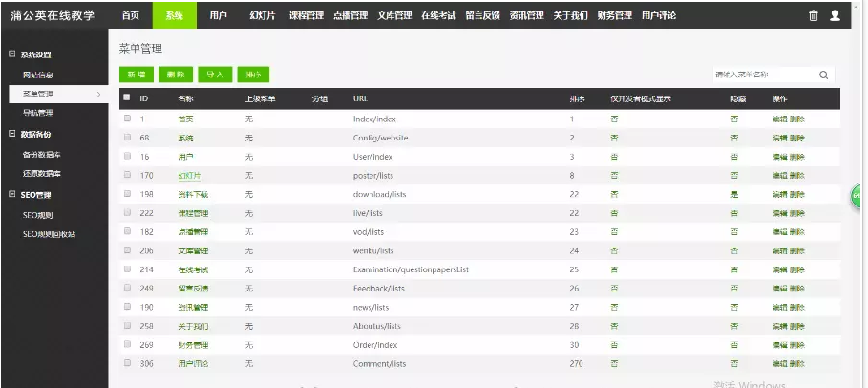868x388 pixels.
Task: Click the URL cell wenku/lists
Action: (373, 250)
